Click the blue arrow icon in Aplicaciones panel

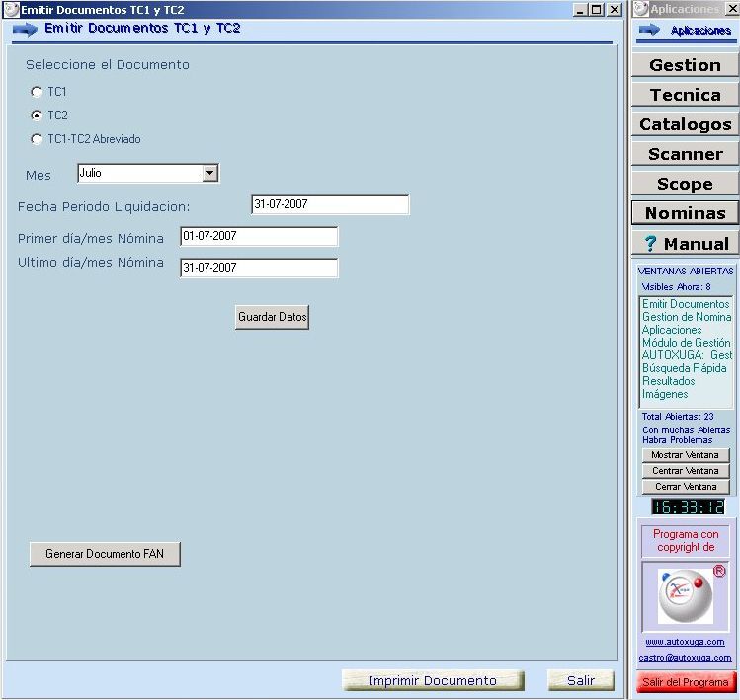[649, 30]
